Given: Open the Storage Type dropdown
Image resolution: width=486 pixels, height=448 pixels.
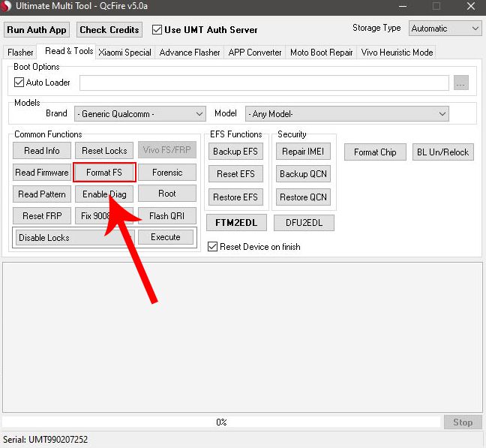Looking at the screenshot, I should tap(445, 29).
